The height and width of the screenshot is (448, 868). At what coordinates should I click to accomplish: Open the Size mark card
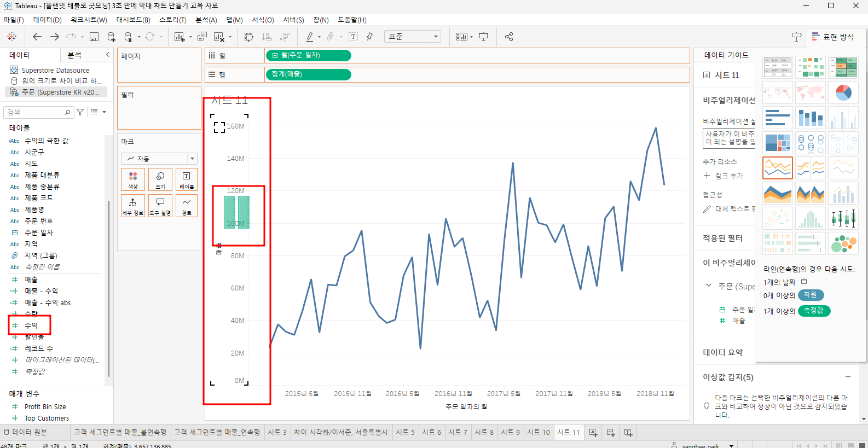click(160, 179)
